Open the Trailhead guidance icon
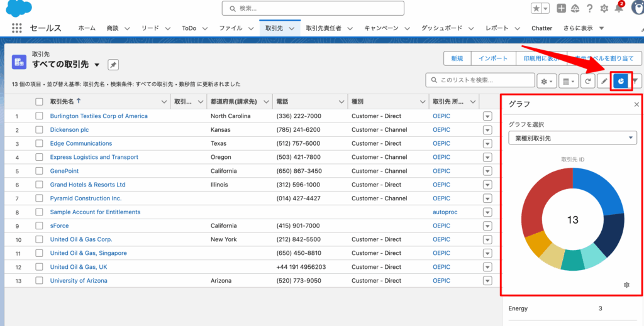 pos(575,8)
